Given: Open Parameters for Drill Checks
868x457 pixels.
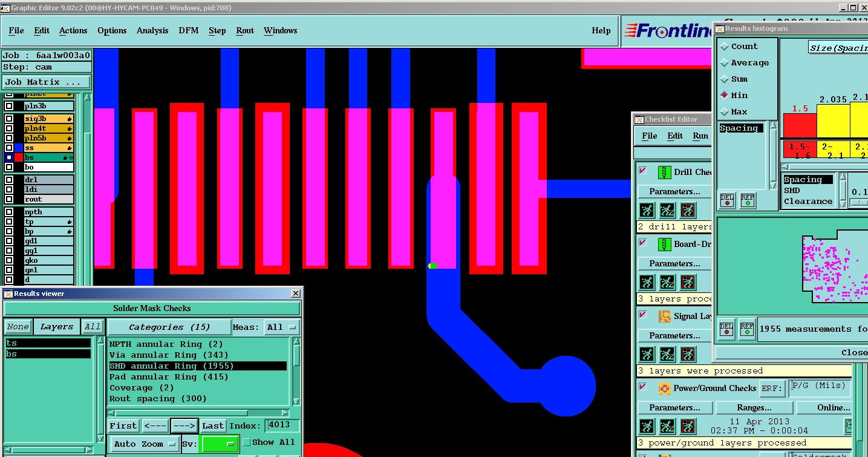Looking at the screenshot, I should pos(675,191).
